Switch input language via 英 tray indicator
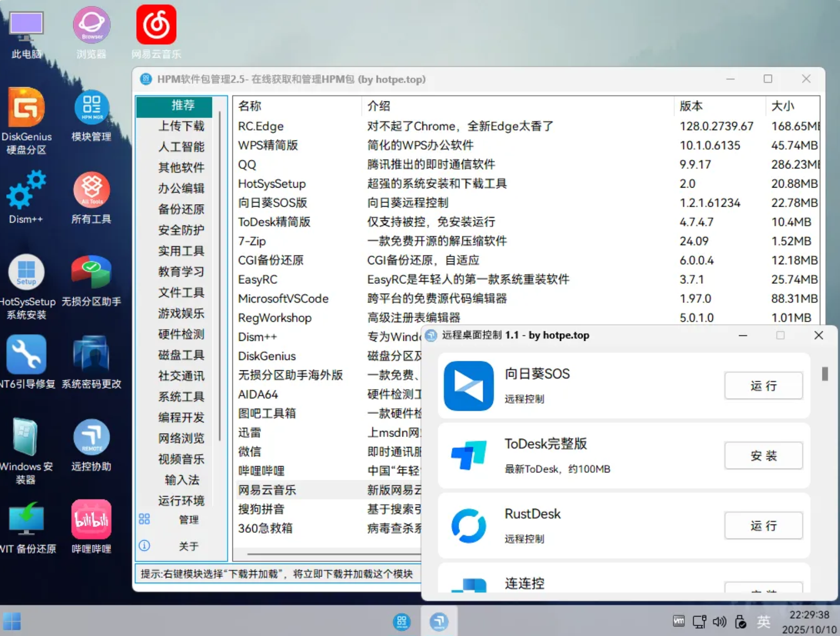The height and width of the screenshot is (636, 840). click(764, 621)
